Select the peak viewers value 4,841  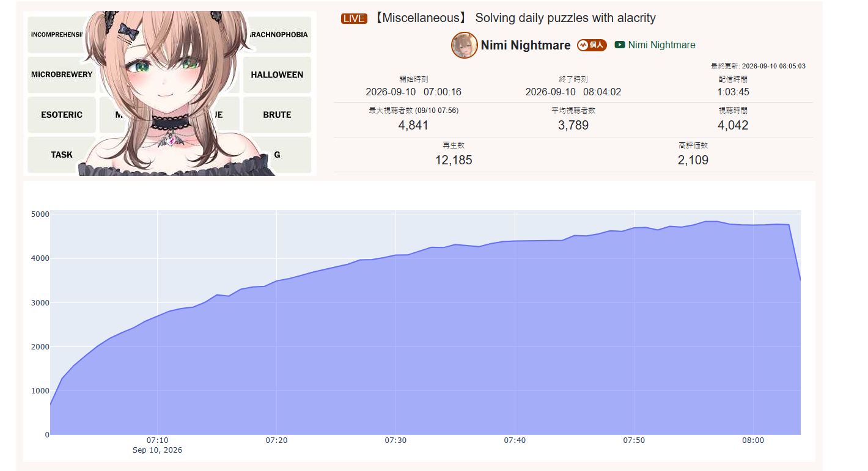413,125
